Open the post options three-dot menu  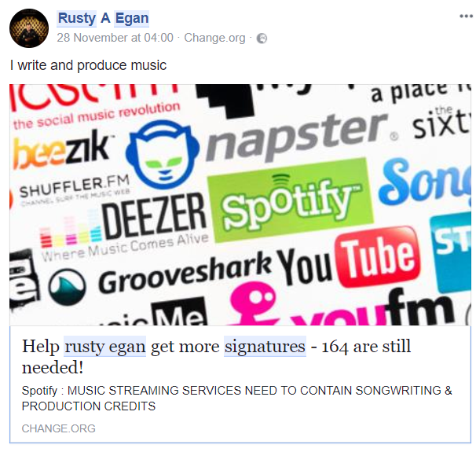tap(466, 17)
